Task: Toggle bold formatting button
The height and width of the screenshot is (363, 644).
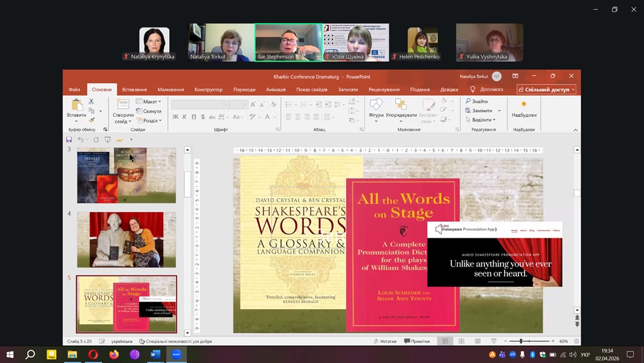Action: click(x=176, y=117)
